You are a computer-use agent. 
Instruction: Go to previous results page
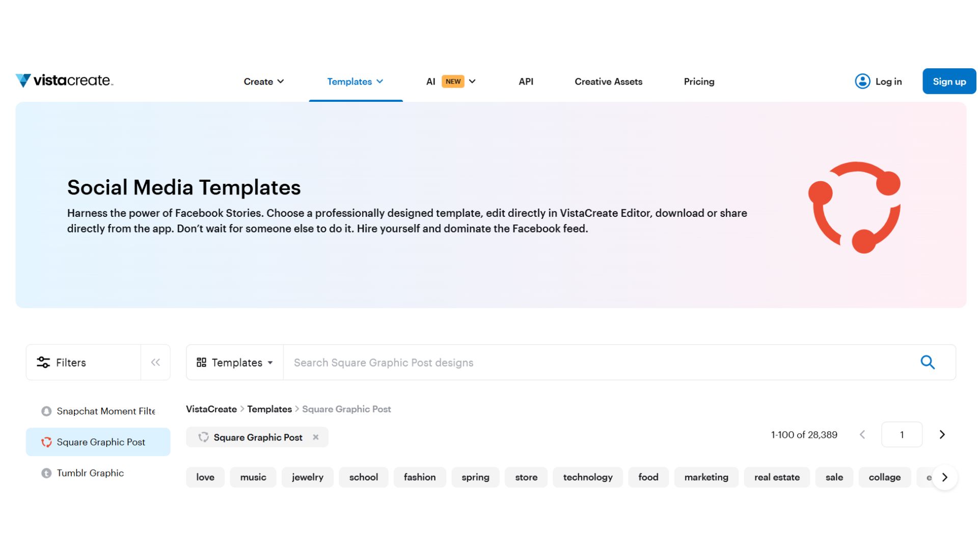(x=862, y=435)
